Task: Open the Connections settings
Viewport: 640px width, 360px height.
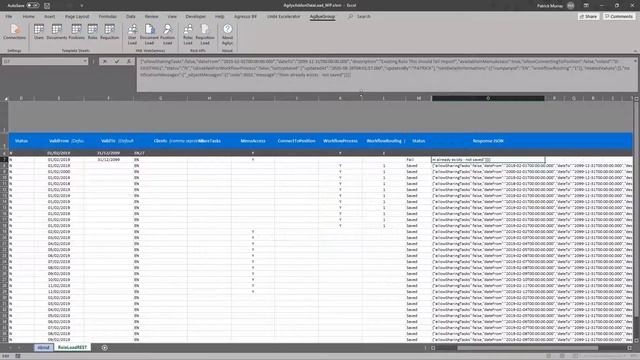Action: point(14,32)
